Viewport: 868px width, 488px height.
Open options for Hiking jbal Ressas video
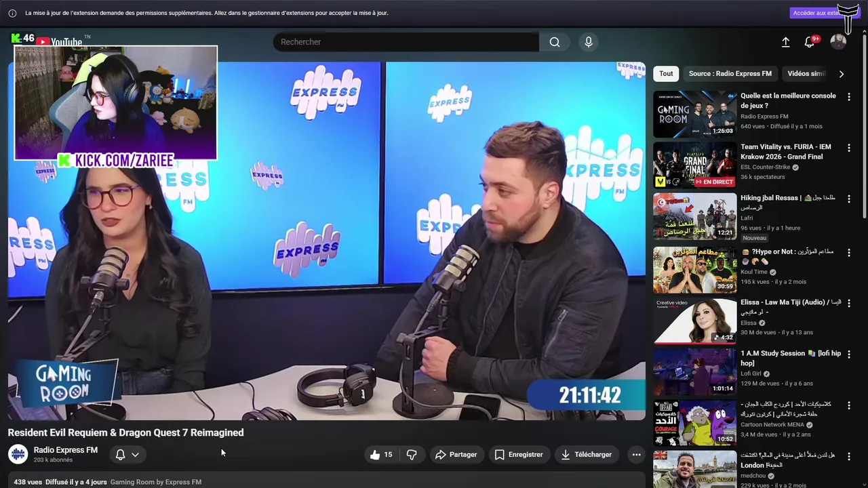tap(848, 199)
